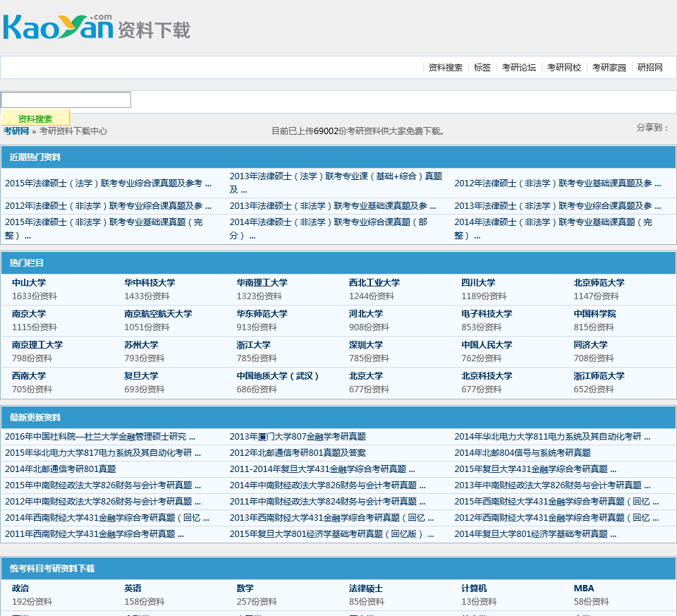Open 资料搜索 in the top navigation
The image size is (677, 616).
tap(445, 68)
